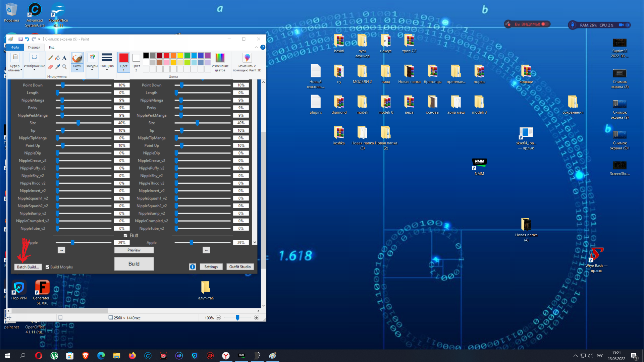Choose the yellow color swatch in palette
644x362 pixels.
click(x=180, y=55)
